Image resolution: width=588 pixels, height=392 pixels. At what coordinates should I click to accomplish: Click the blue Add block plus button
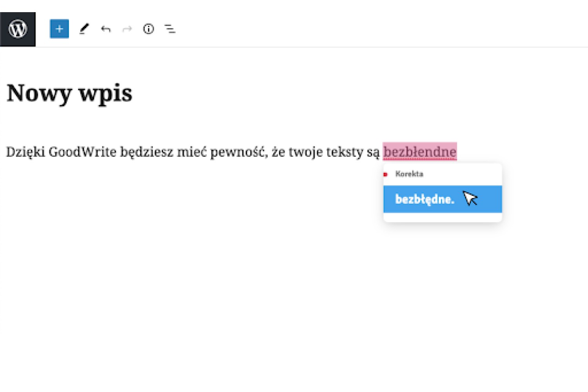tap(59, 29)
